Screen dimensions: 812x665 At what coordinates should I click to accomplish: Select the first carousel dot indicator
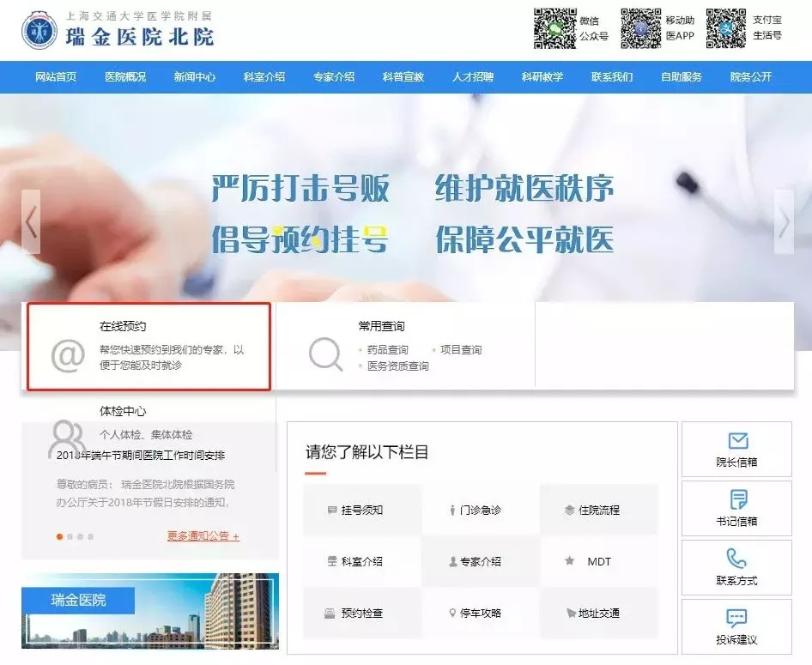(59, 537)
